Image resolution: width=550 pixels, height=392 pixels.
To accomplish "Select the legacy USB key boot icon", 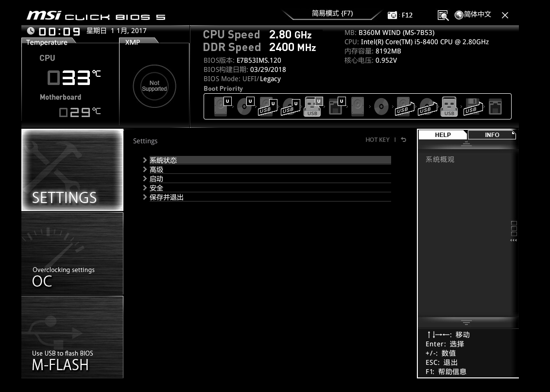I will (449, 106).
